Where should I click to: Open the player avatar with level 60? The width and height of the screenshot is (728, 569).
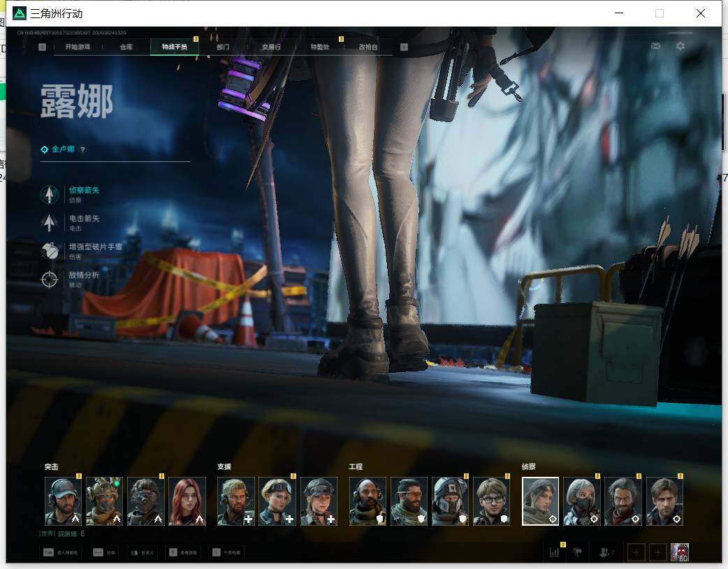click(x=680, y=552)
